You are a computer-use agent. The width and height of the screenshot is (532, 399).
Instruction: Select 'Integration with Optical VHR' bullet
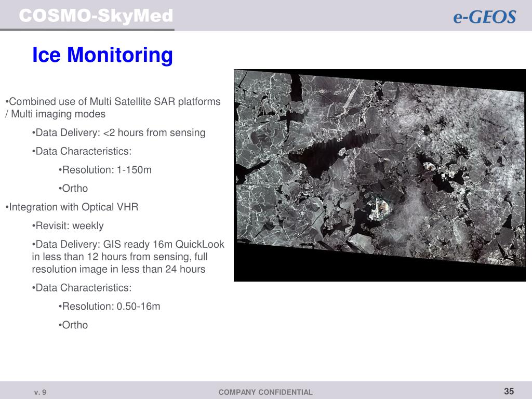click(72, 207)
